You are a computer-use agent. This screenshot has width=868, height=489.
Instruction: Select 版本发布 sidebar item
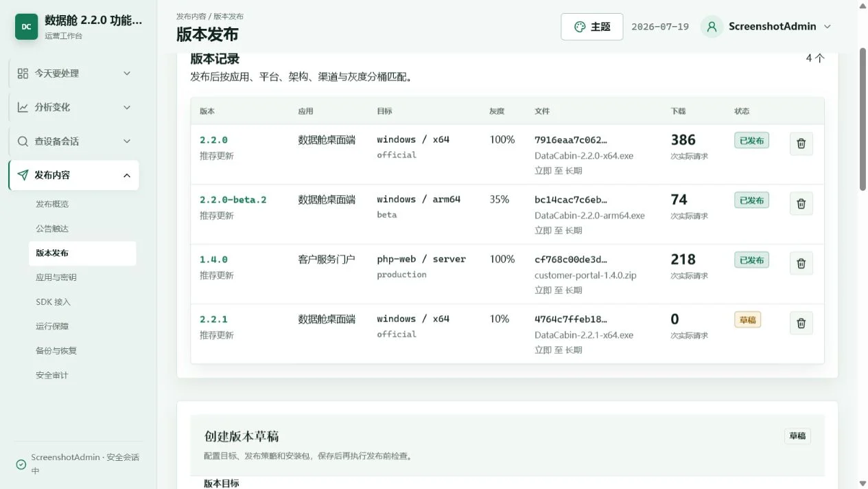(82, 253)
